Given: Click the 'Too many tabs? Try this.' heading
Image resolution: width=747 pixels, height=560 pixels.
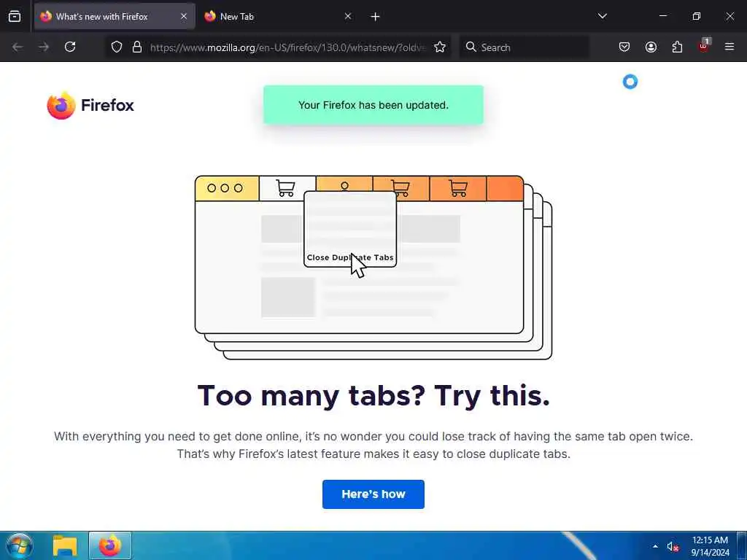Looking at the screenshot, I should pos(373,396).
